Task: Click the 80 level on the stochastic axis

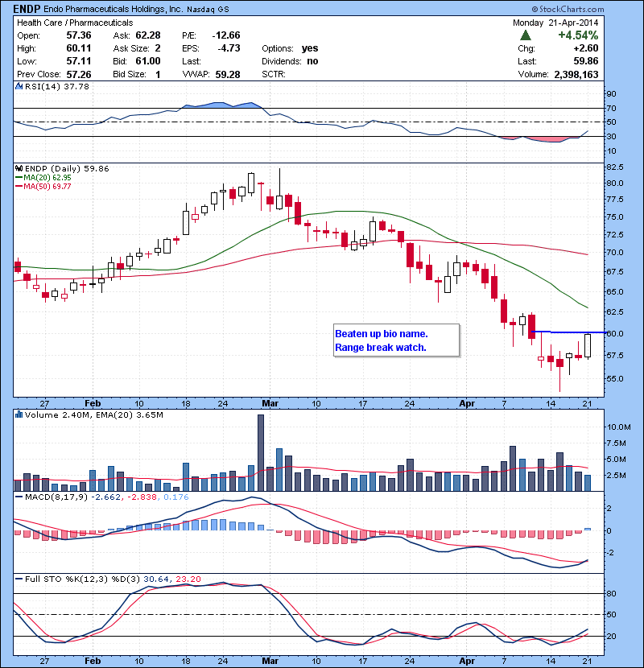Action: [611, 593]
